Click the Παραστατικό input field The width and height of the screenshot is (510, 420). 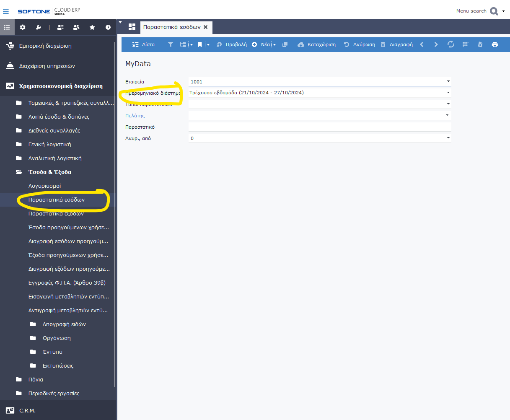[x=319, y=127]
